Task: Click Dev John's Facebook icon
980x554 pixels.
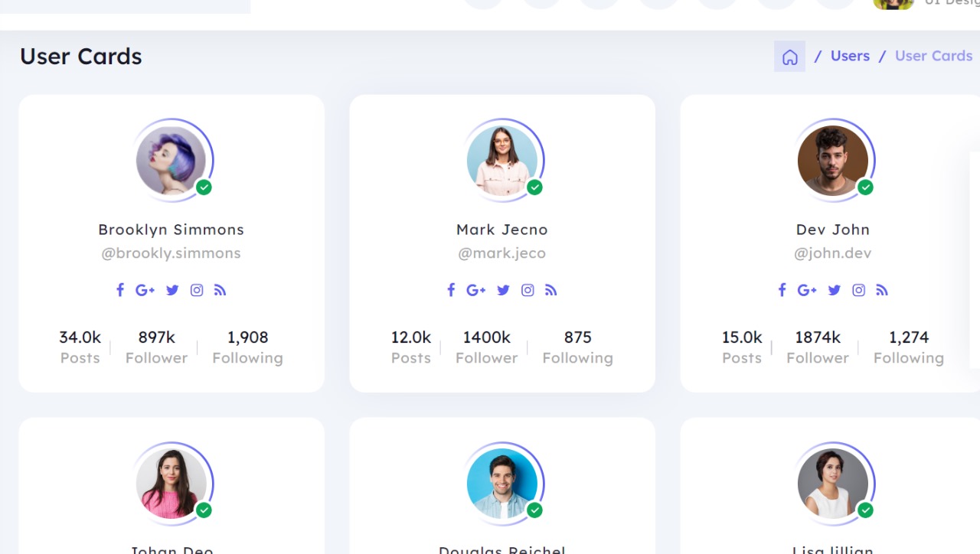Action: (x=782, y=290)
